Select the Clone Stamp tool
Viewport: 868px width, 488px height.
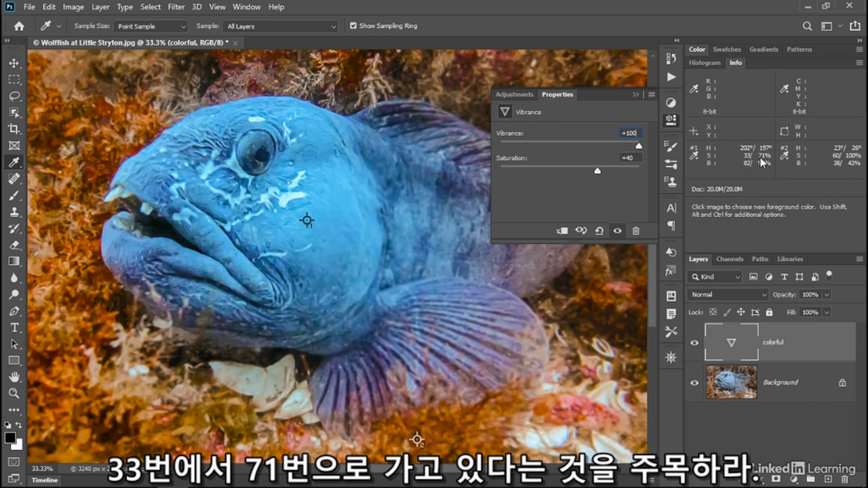[14, 211]
